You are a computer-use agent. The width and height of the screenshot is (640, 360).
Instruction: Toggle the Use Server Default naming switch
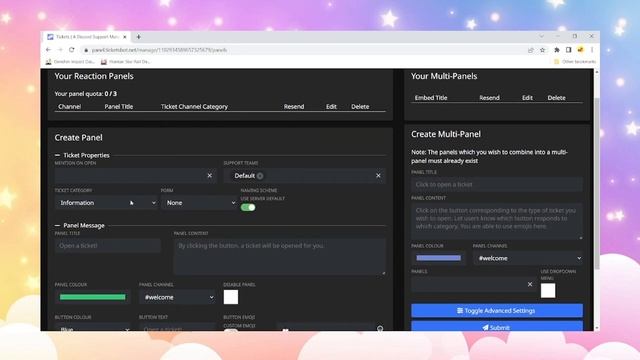tap(248, 207)
